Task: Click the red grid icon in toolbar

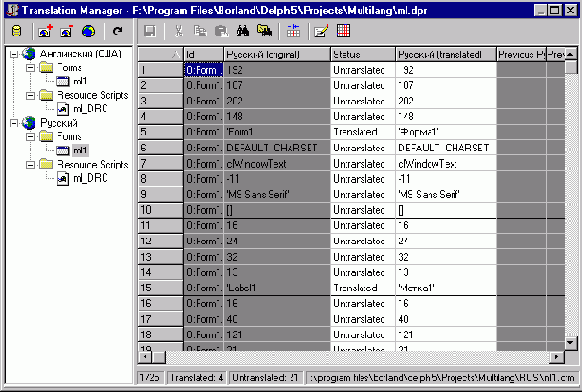Action: (x=343, y=32)
